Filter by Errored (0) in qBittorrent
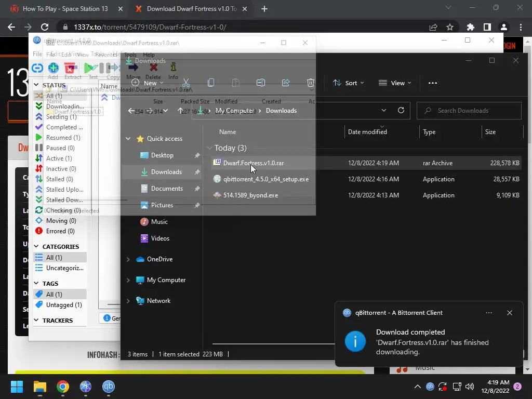This screenshot has height=399, width=532. point(60,231)
